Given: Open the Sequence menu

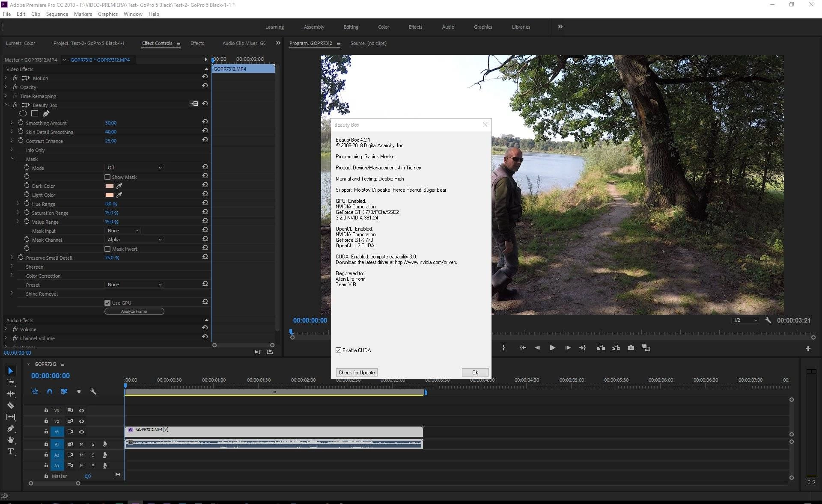Looking at the screenshot, I should point(57,14).
